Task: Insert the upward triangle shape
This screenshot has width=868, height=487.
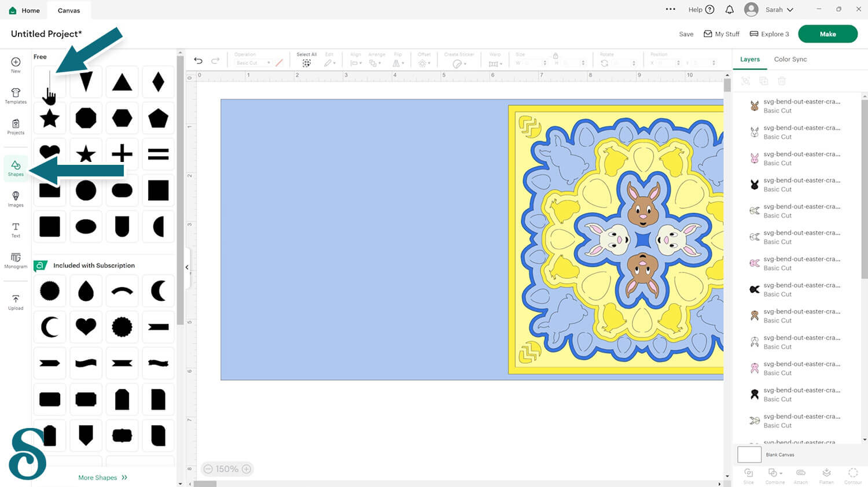Action: click(122, 82)
